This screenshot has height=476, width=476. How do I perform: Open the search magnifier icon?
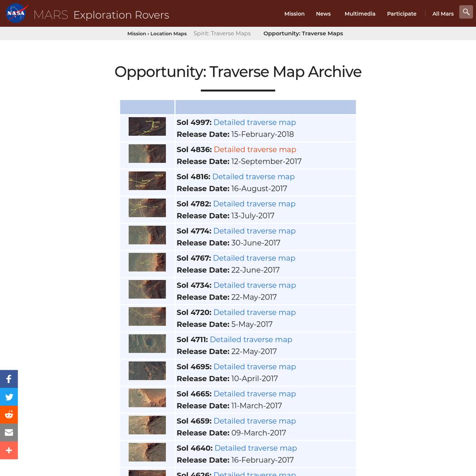pos(466,12)
